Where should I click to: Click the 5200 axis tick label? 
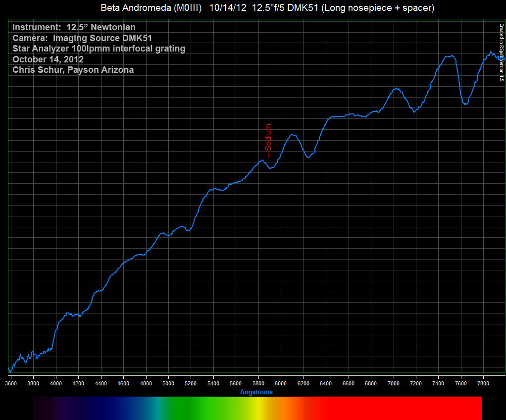tap(191, 383)
